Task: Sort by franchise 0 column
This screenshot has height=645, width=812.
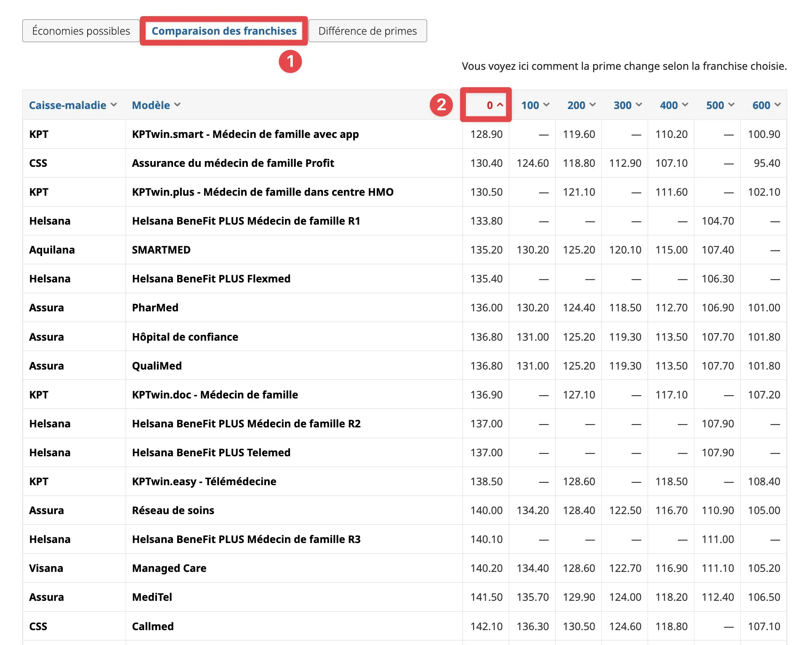Action: click(x=494, y=105)
